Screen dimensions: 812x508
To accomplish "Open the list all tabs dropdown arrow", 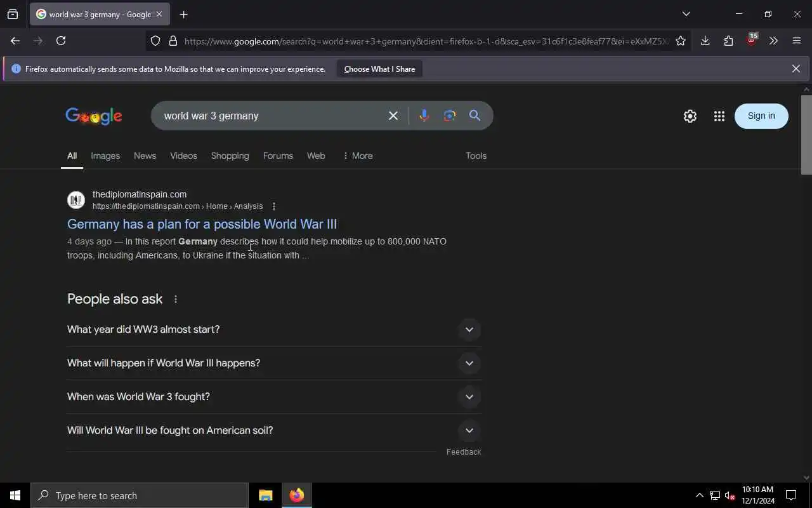I will (x=686, y=14).
